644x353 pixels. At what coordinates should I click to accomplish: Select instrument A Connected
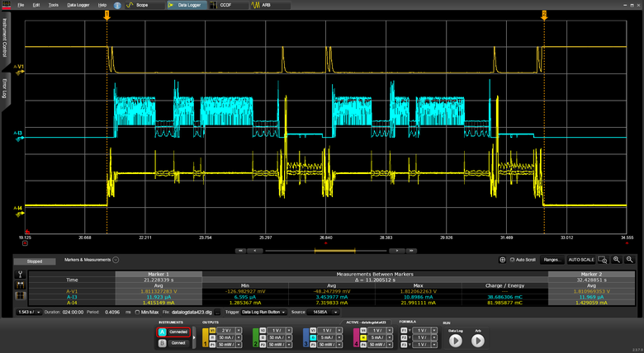(x=173, y=332)
